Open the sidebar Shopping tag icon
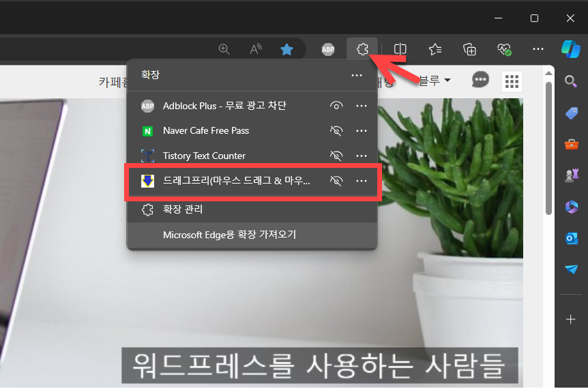This screenshot has width=588, height=389. pyautogui.click(x=571, y=113)
